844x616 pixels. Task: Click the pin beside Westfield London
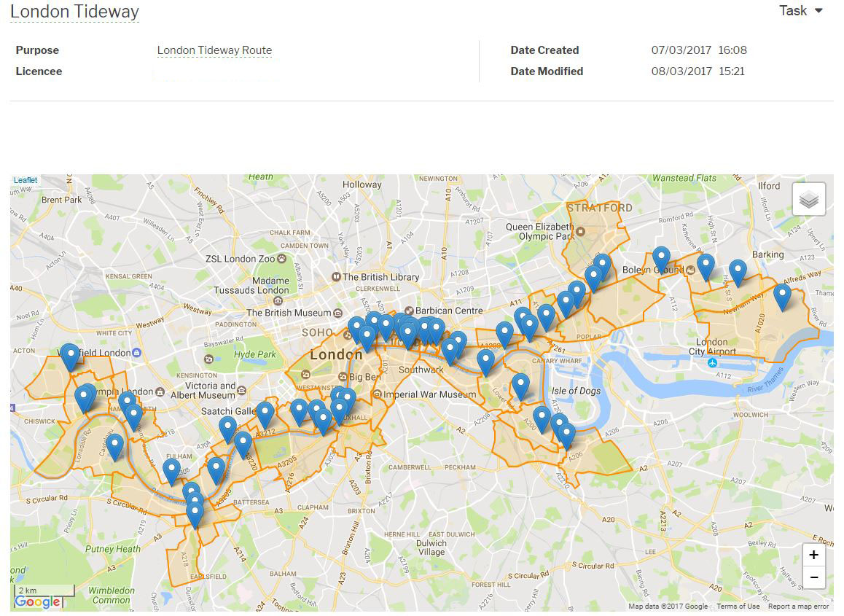pyautogui.click(x=70, y=356)
